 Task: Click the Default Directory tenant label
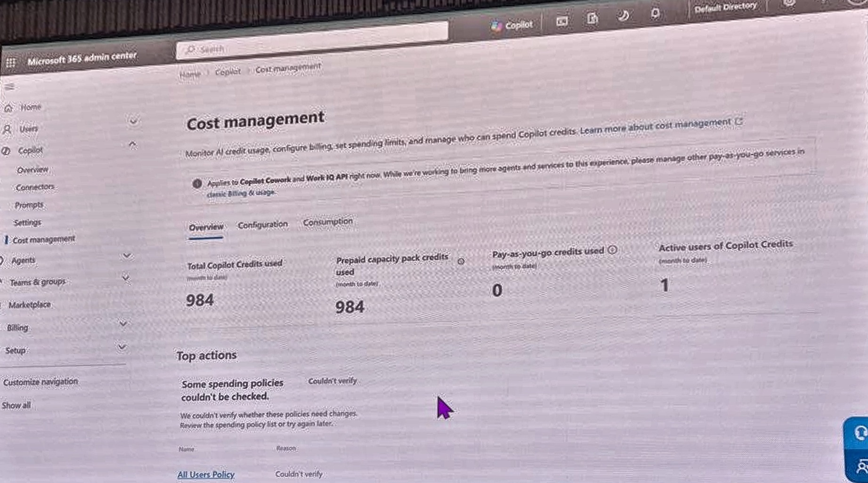tap(725, 8)
